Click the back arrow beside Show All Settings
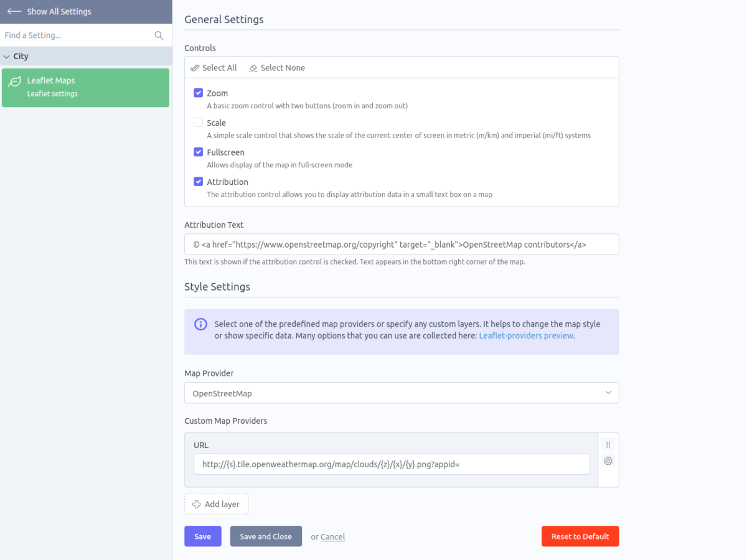Screen dimensions: 747x560 point(14,11)
